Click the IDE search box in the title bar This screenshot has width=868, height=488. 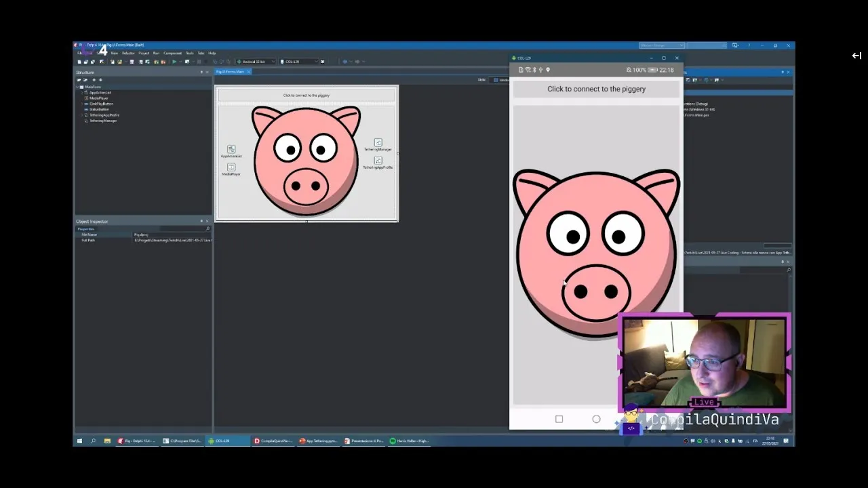click(x=707, y=45)
